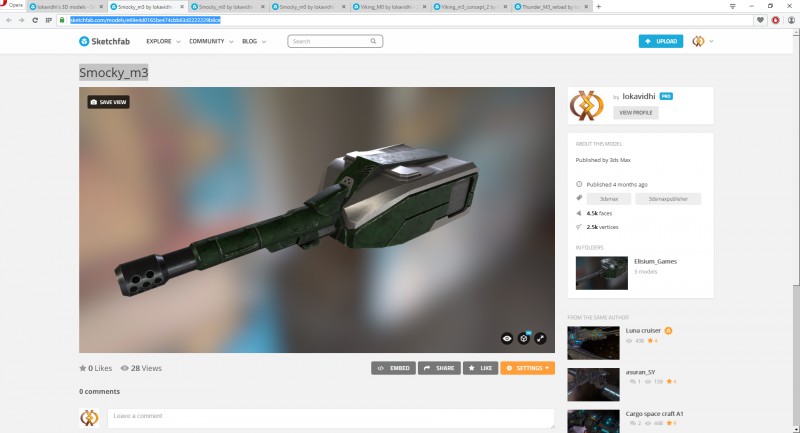The height and width of the screenshot is (433, 800).
Task: Select the 3dsmax tag
Action: pos(609,199)
